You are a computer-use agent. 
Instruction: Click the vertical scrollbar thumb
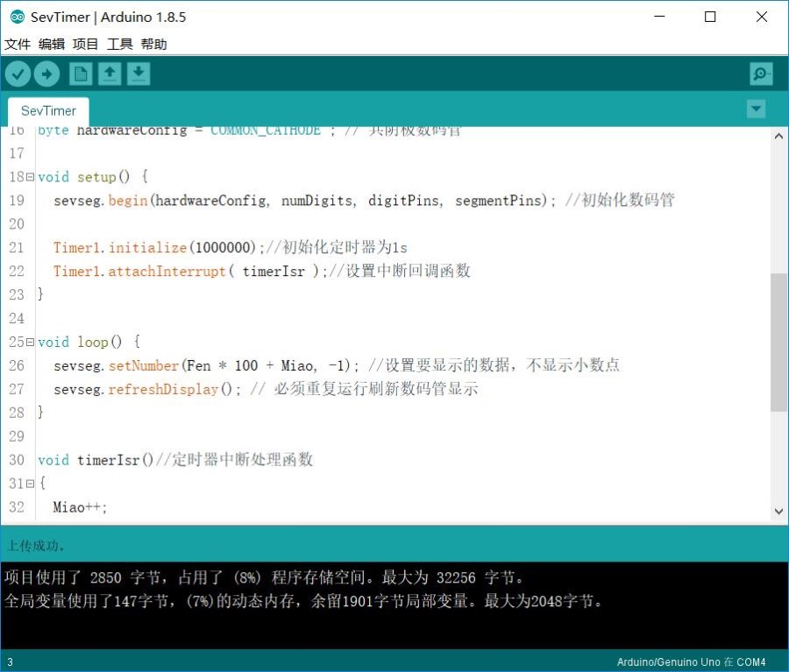pyautogui.click(x=778, y=342)
